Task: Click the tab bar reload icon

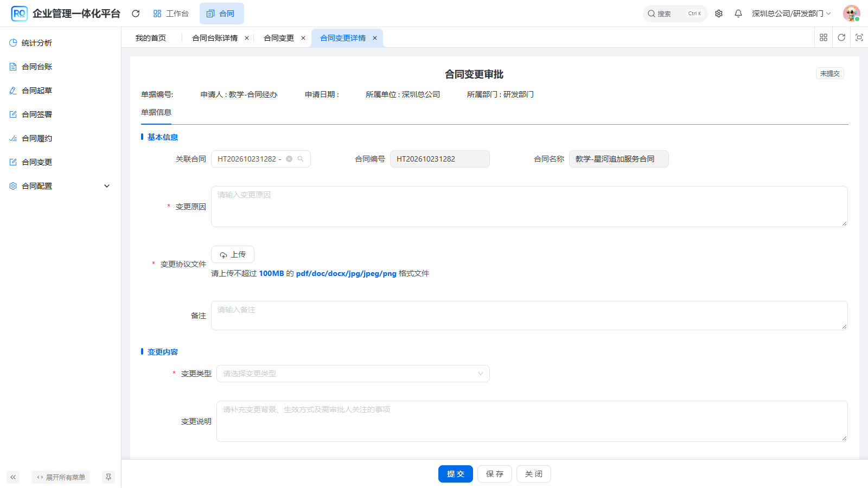Action: [841, 37]
